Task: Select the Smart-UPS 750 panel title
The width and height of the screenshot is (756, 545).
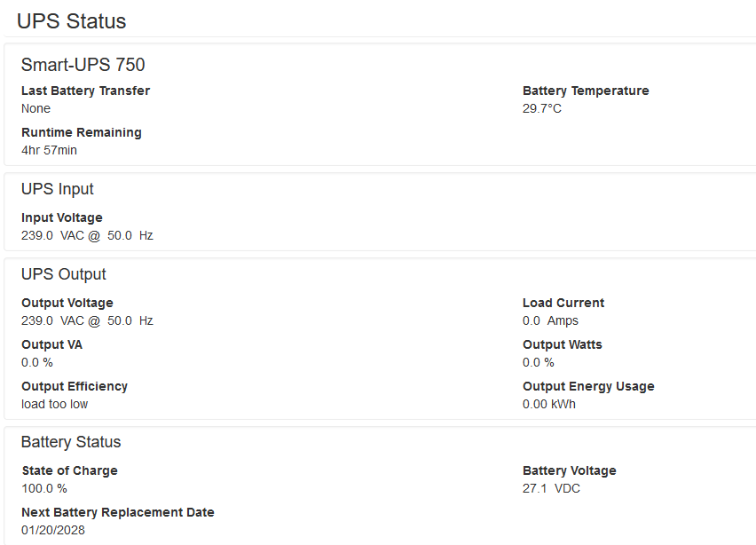Action: 83,65
